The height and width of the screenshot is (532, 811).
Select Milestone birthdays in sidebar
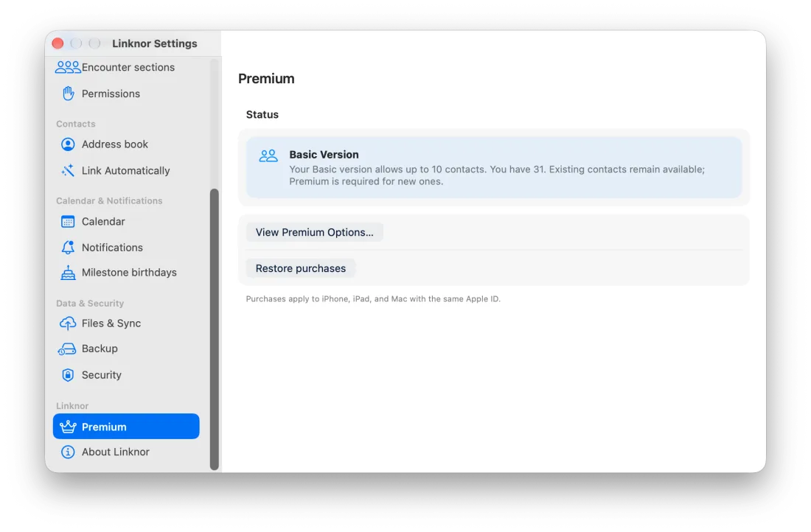(126, 273)
